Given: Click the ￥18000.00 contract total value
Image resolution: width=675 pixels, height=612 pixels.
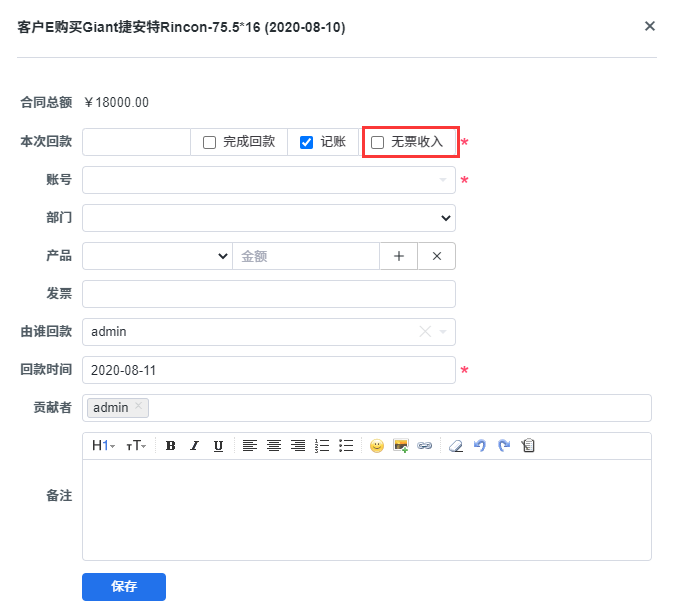Looking at the screenshot, I should coord(116,102).
